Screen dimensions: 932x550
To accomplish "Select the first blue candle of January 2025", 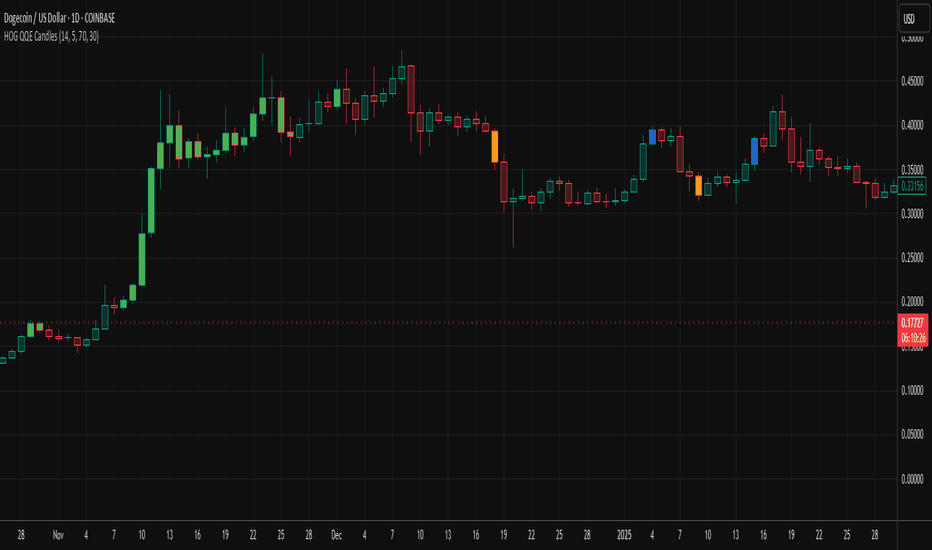I will [652, 137].
